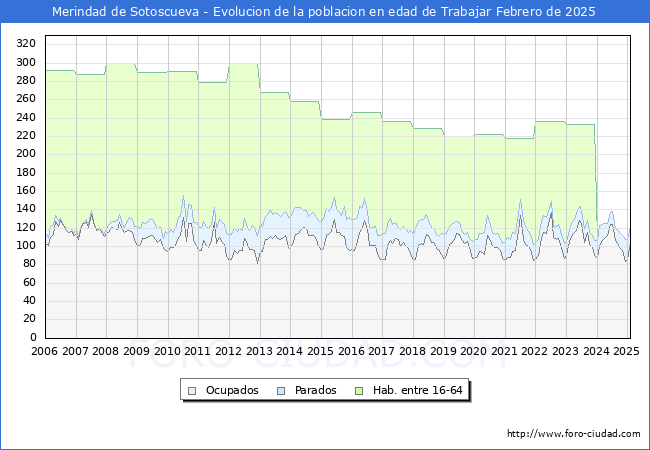Viewport: 650px width, 450px height.
Task: Click the 60 y-axis value
Action: click(29, 283)
